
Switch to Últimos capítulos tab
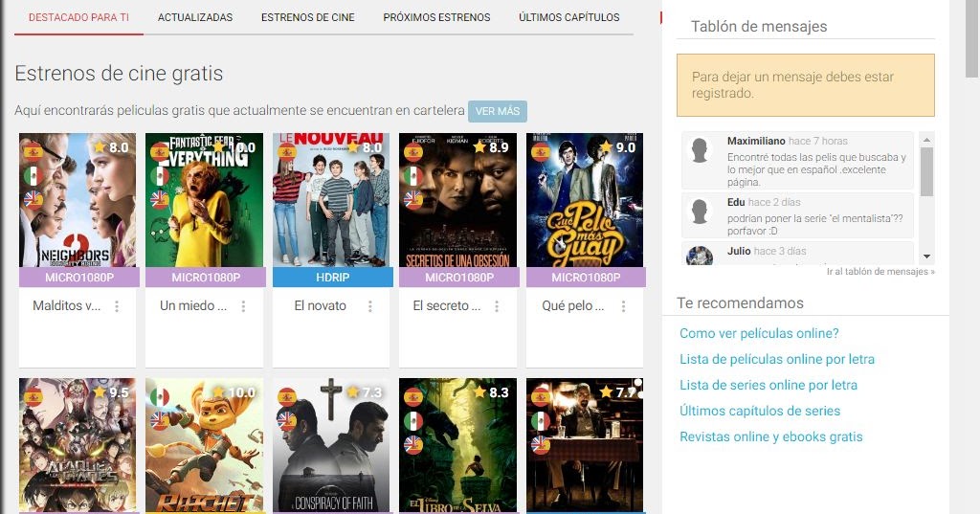(x=569, y=17)
